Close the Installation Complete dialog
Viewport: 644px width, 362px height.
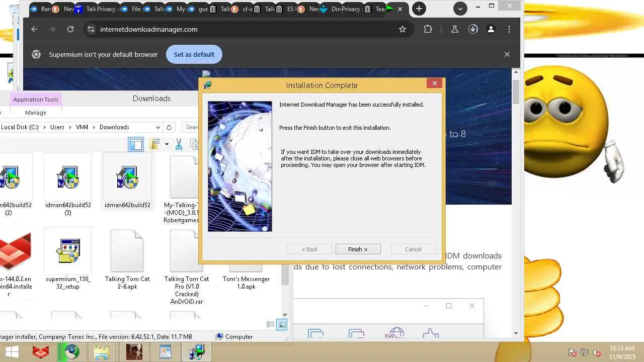434,83
